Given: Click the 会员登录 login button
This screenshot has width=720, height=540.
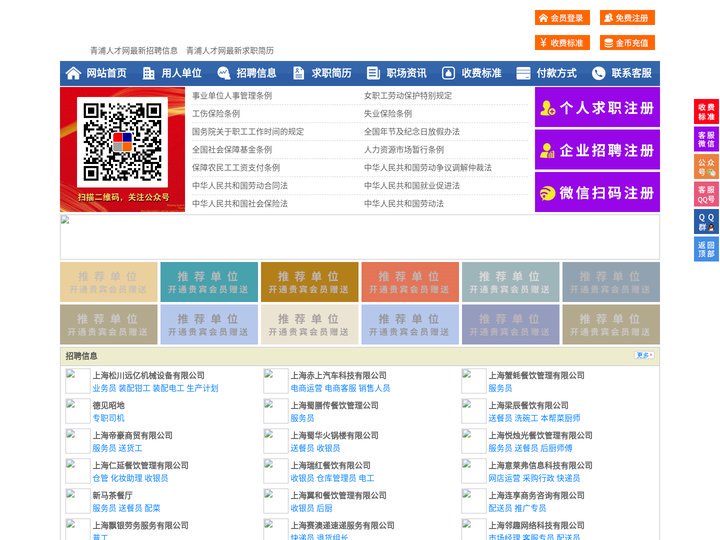Looking at the screenshot, I should [562, 18].
